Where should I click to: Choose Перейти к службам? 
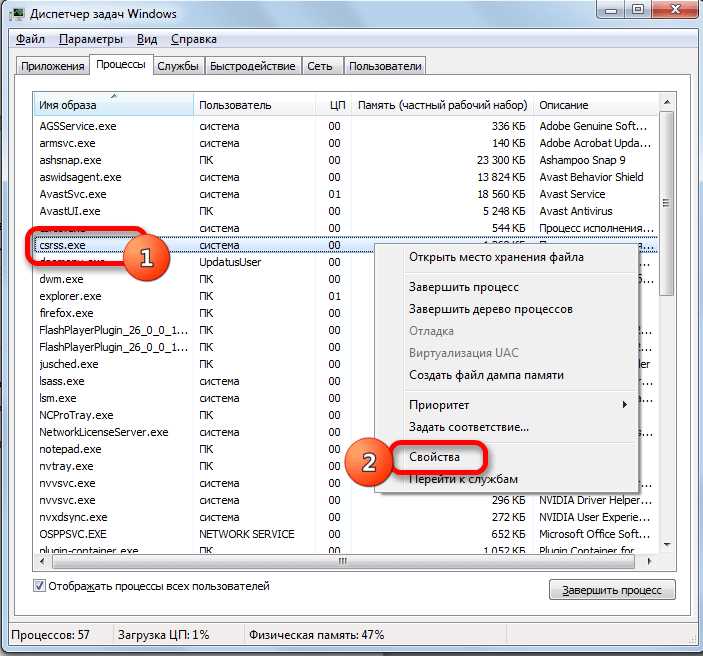pyautogui.click(x=463, y=479)
